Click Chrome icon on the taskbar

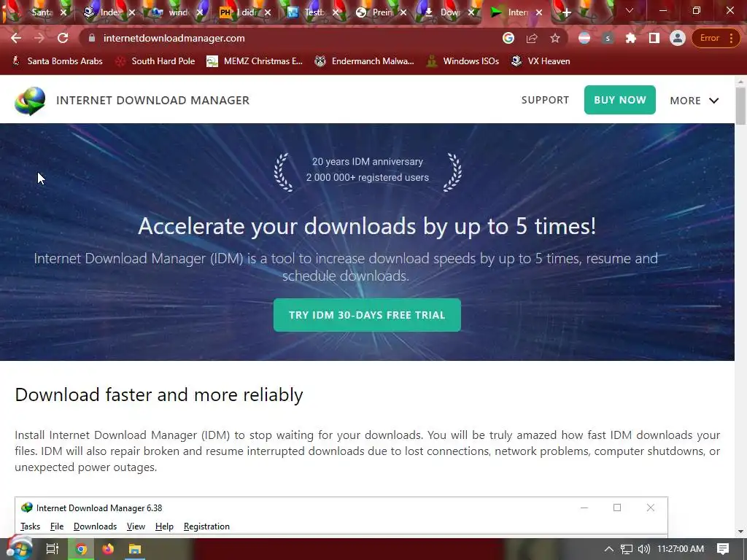[81, 549]
